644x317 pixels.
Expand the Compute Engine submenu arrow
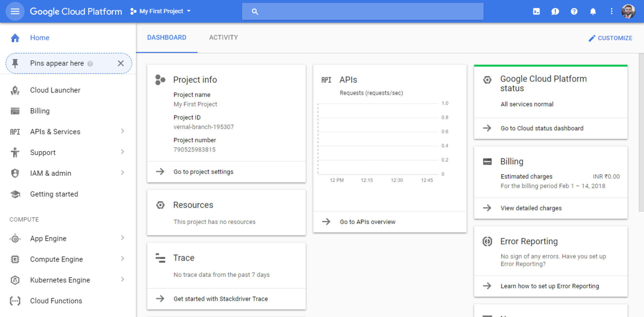tap(123, 259)
